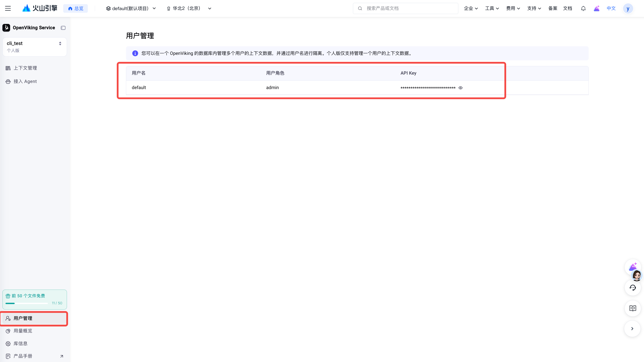Viewport: 644px width, 362px height.
Task: Collapse the sidebar via panel toggle icon
Action: (63, 28)
